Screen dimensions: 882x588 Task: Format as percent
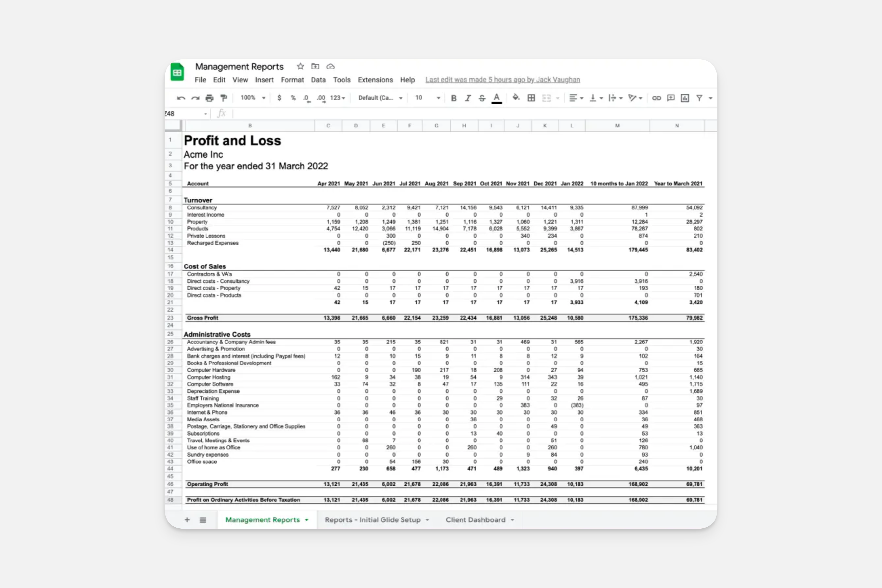coord(293,98)
